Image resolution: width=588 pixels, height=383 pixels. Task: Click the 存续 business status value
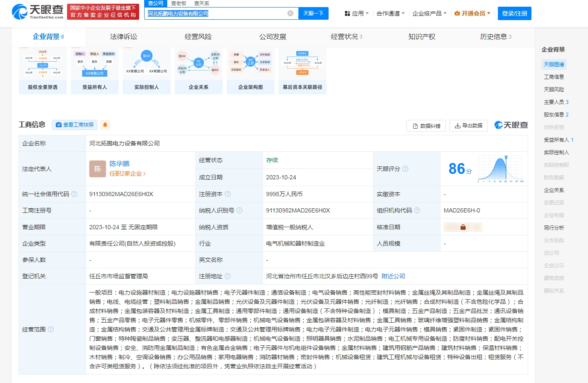[272, 160]
